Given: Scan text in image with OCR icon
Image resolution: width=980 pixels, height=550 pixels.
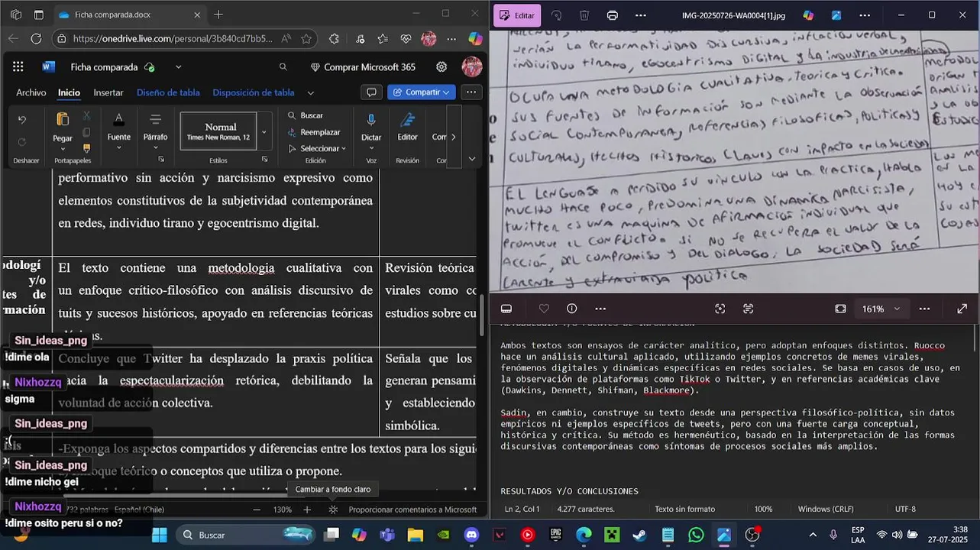Looking at the screenshot, I should (748, 309).
